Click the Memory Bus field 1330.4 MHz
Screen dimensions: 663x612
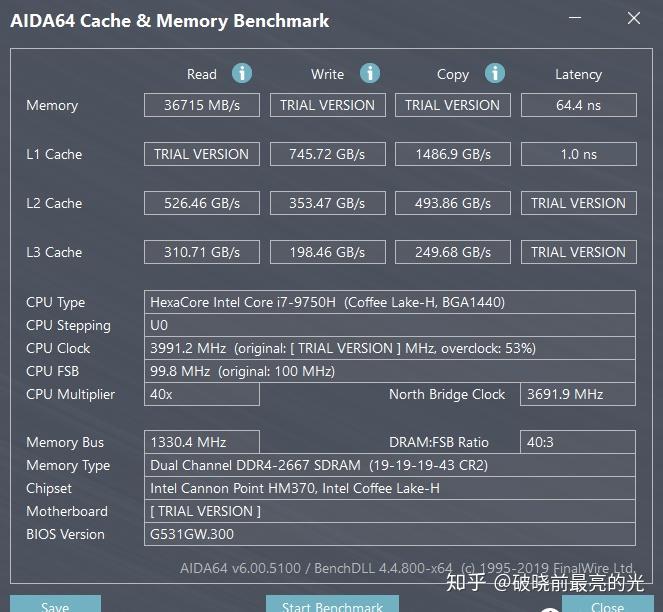click(x=202, y=442)
